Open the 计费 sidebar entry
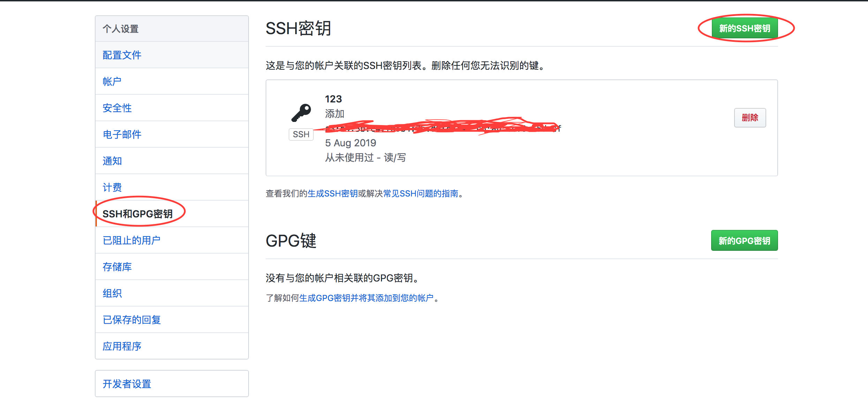This screenshot has width=868, height=402. 112,187
